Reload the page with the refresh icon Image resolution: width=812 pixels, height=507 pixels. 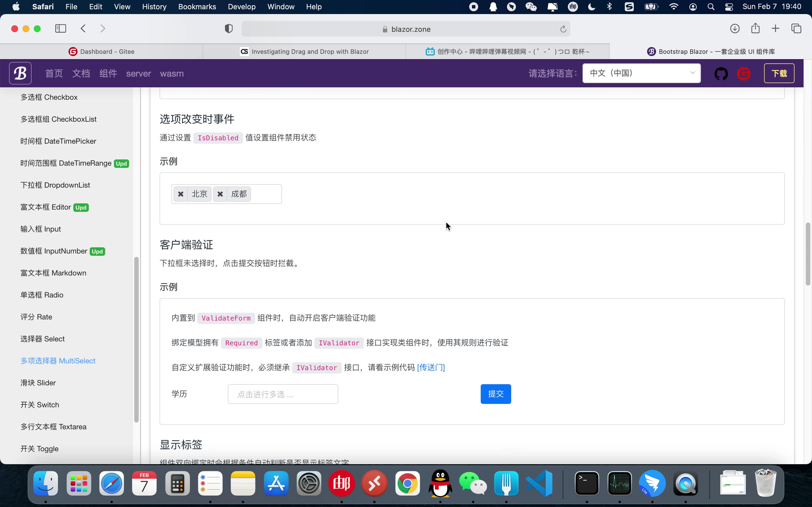click(563, 29)
